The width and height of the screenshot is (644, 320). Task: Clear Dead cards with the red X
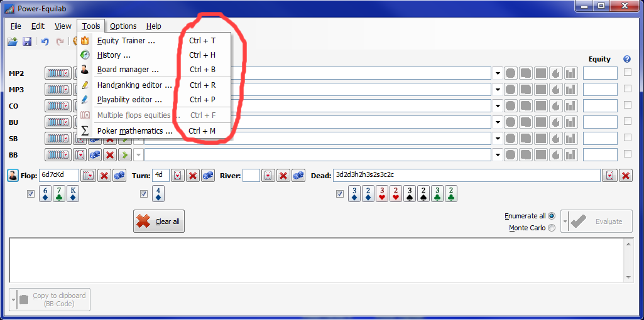coord(625,176)
